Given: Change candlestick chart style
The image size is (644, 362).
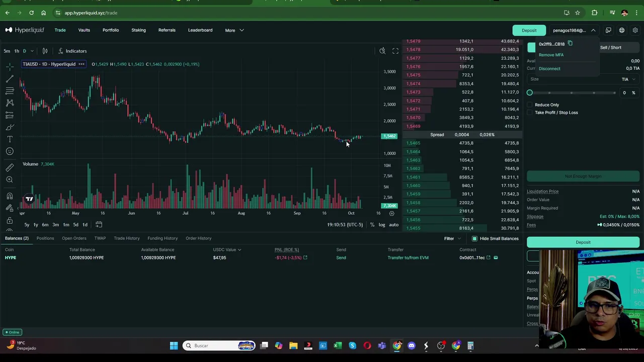Looking at the screenshot, I should [45, 51].
